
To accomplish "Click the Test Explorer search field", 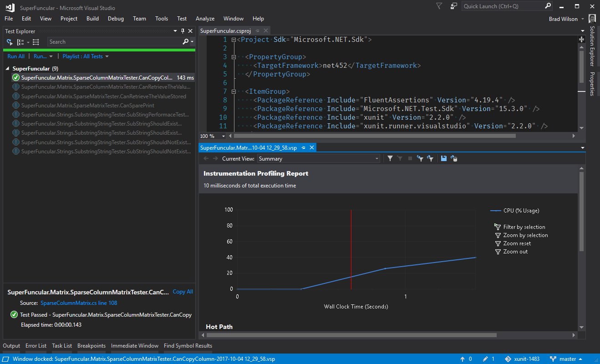I will click(x=115, y=42).
